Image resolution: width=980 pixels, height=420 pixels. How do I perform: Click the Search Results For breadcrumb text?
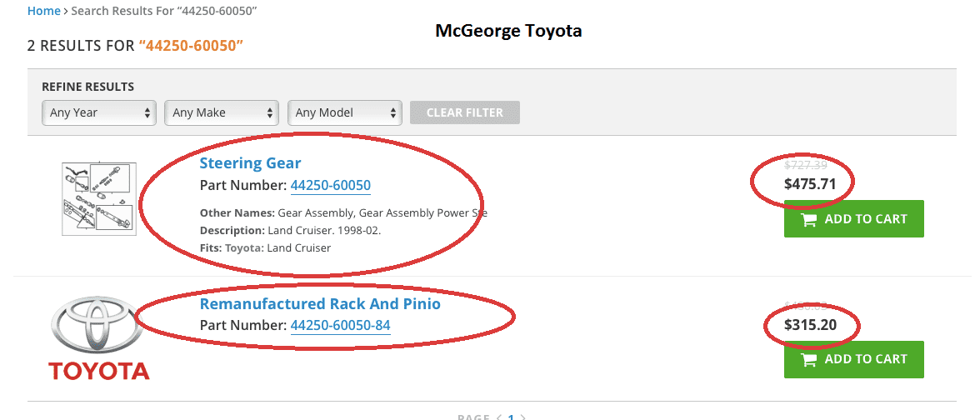click(x=164, y=11)
